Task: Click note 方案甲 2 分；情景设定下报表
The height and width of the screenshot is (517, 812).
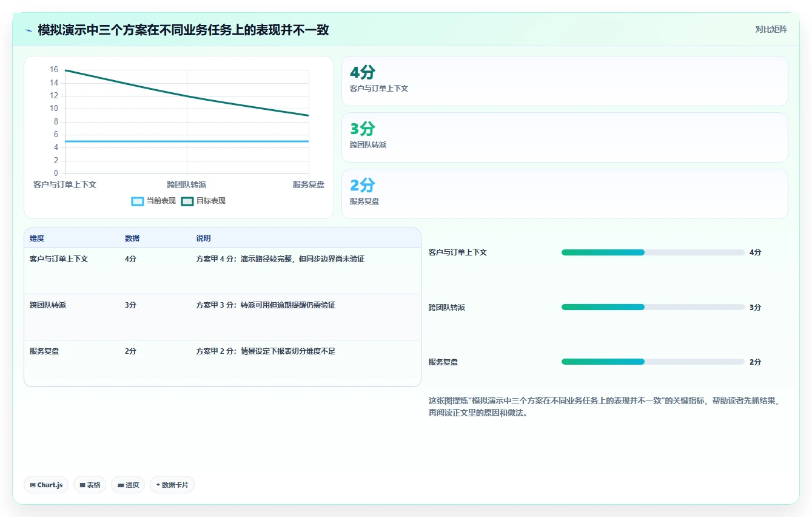Action: (266, 351)
